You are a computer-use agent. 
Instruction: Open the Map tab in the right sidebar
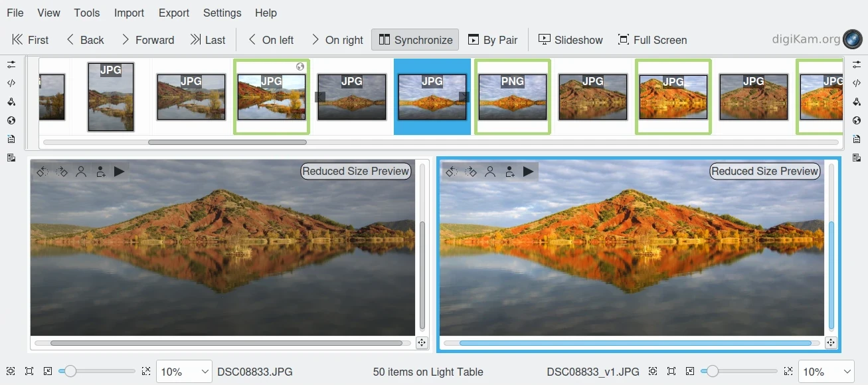[x=857, y=120]
